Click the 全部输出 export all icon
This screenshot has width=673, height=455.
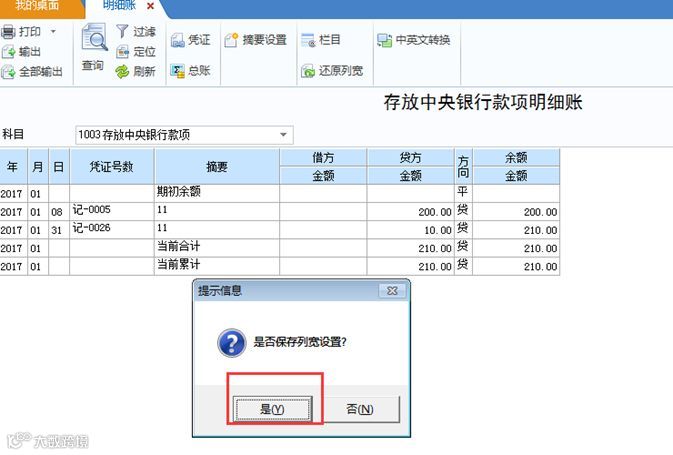pos(9,72)
